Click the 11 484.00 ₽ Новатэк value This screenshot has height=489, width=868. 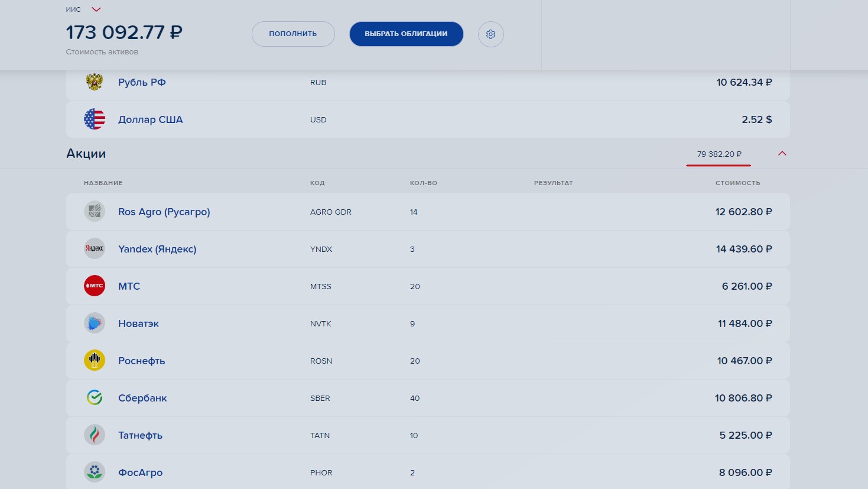[x=745, y=323]
